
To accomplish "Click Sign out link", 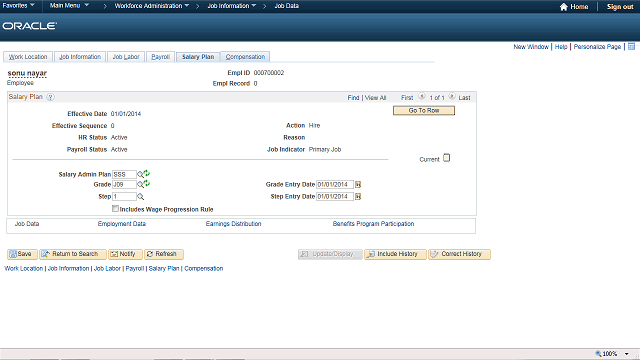I will pos(620,7).
